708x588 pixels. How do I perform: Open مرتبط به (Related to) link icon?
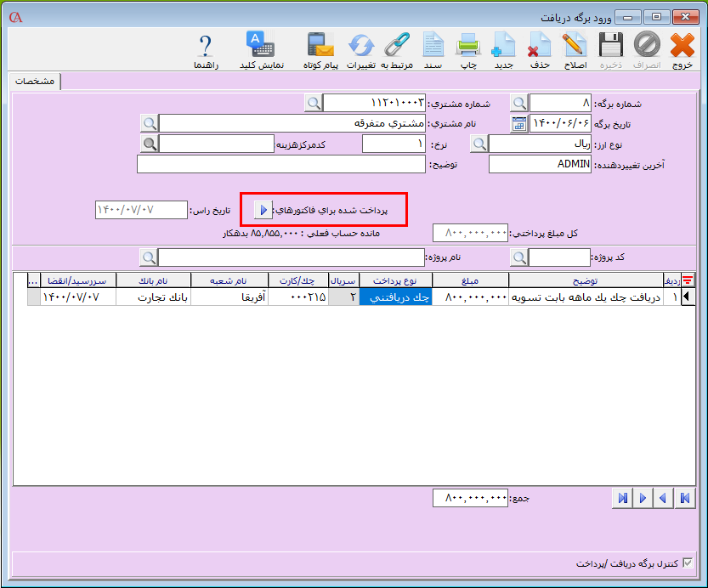coord(397,49)
